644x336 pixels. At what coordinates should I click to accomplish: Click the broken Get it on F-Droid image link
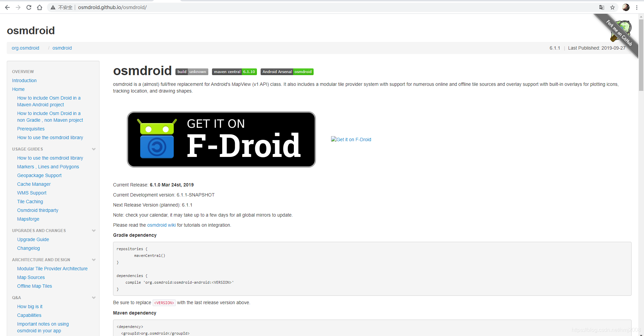pos(351,139)
